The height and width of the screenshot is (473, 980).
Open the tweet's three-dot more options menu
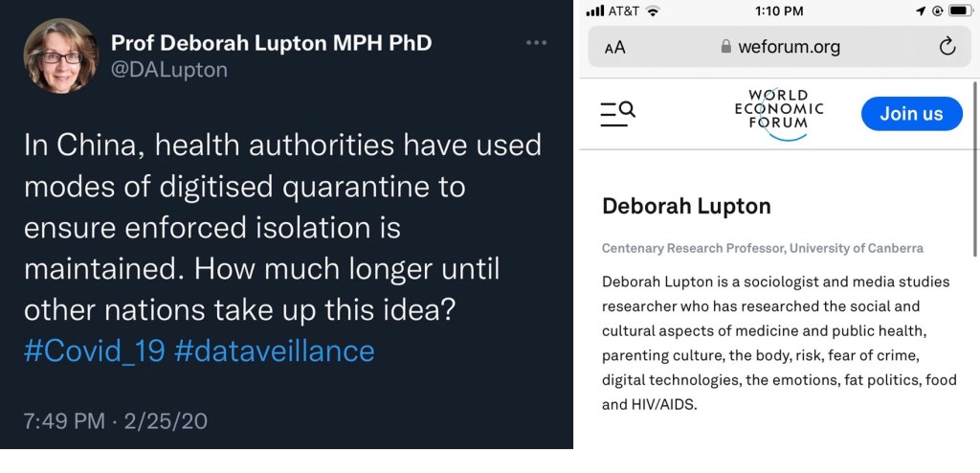(x=538, y=44)
